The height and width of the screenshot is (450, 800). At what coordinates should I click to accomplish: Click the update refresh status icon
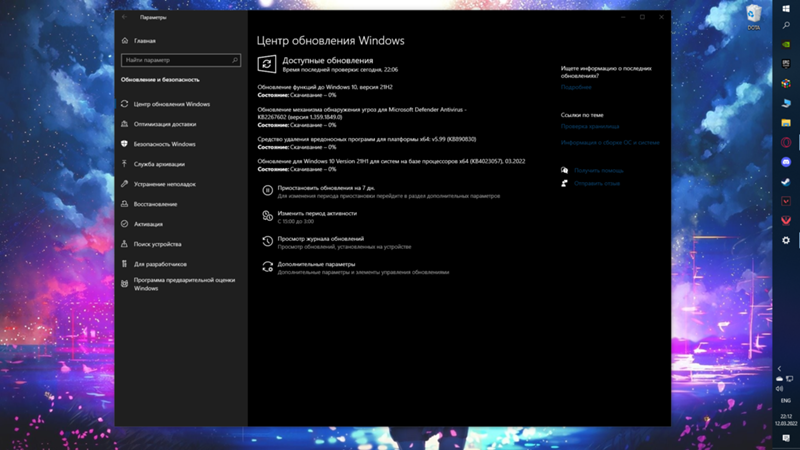pos(266,64)
